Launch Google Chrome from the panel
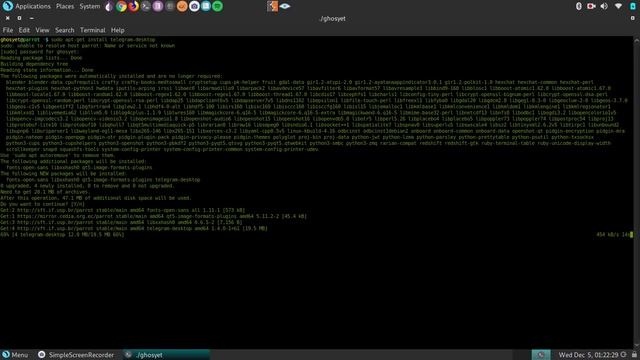640x360 pixels. point(121,6)
